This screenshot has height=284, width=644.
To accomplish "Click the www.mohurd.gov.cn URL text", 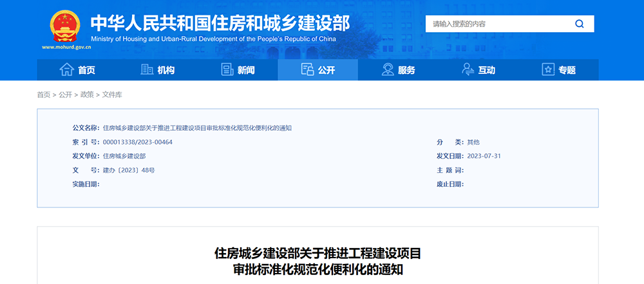I will point(66,47).
